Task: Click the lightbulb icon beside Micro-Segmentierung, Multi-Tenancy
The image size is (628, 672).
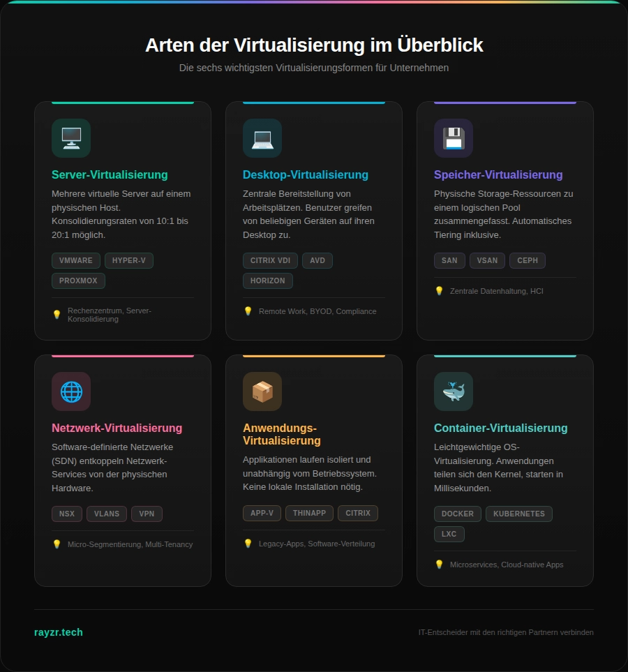Action: click(x=57, y=544)
